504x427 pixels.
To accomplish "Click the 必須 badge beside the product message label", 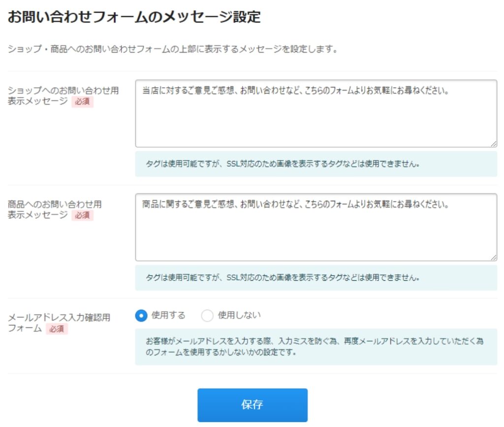I will pos(82,215).
